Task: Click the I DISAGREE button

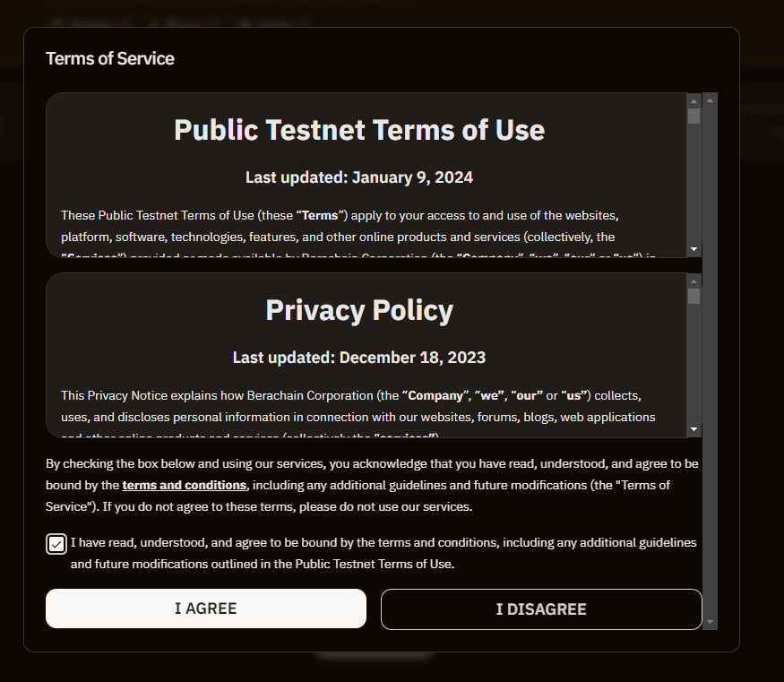Action: [x=541, y=609]
